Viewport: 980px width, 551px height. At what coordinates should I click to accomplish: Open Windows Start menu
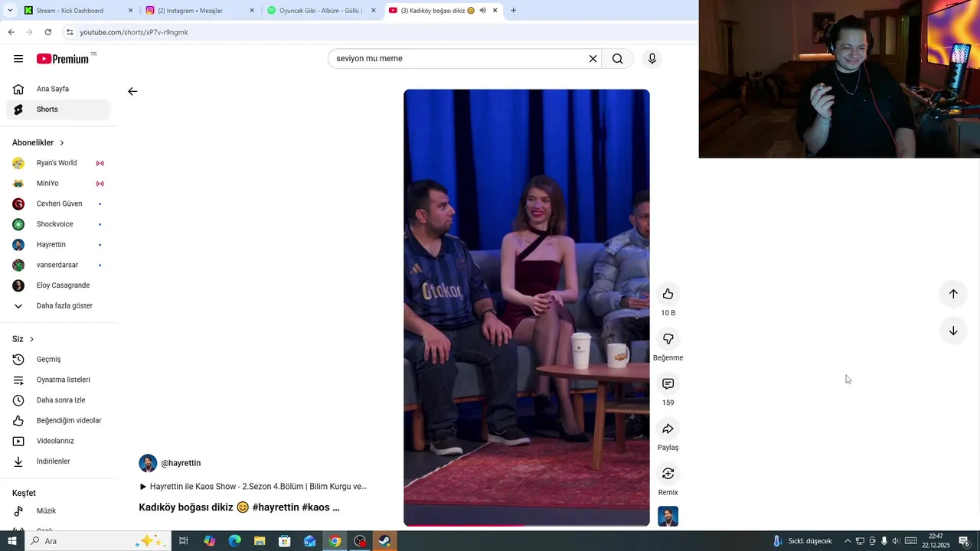coord(11,541)
